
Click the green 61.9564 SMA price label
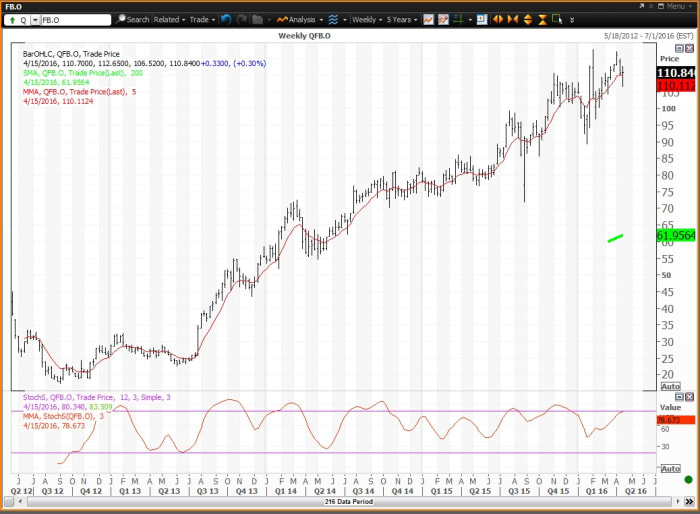coord(676,236)
